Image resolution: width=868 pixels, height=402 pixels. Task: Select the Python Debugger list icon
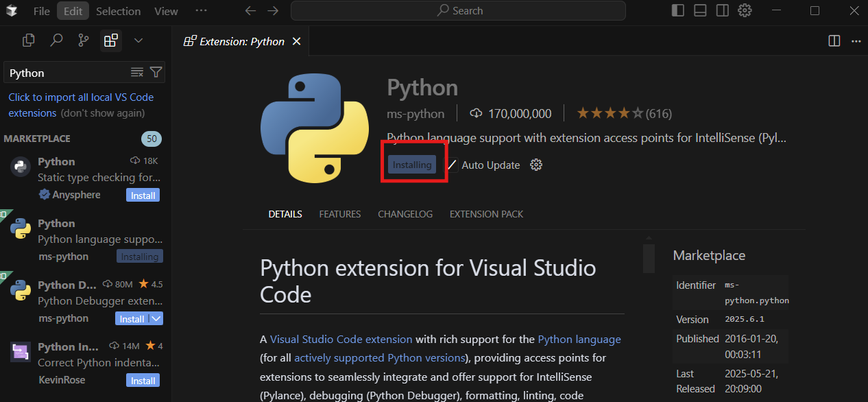tap(21, 290)
